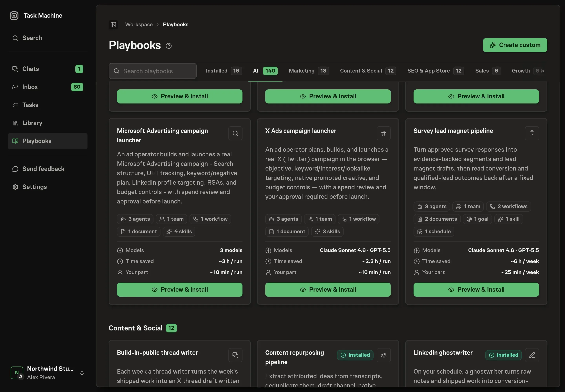Click the Installed badge on LinkedIn ghostwriter
Viewport: 565px width, 392px height.
(503, 355)
